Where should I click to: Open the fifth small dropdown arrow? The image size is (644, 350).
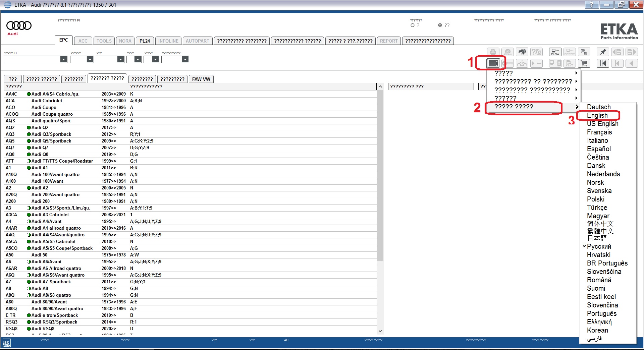pyautogui.click(x=155, y=59)
